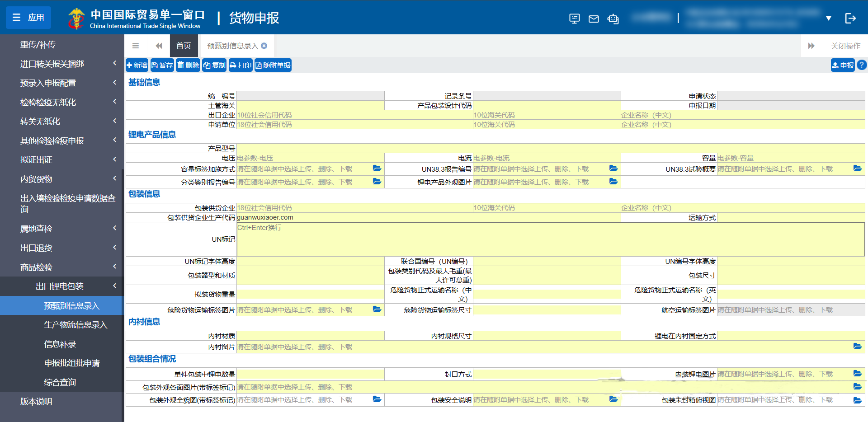Click the 申报 submit button
Viewport: 868px width, 422px height.
pyautogui.click(x=842, y=65)
